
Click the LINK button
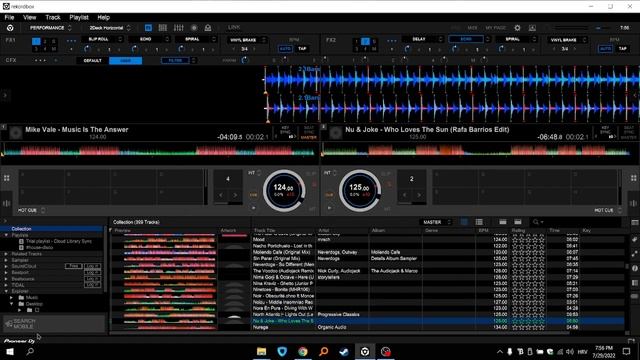[x=234, y=27]
